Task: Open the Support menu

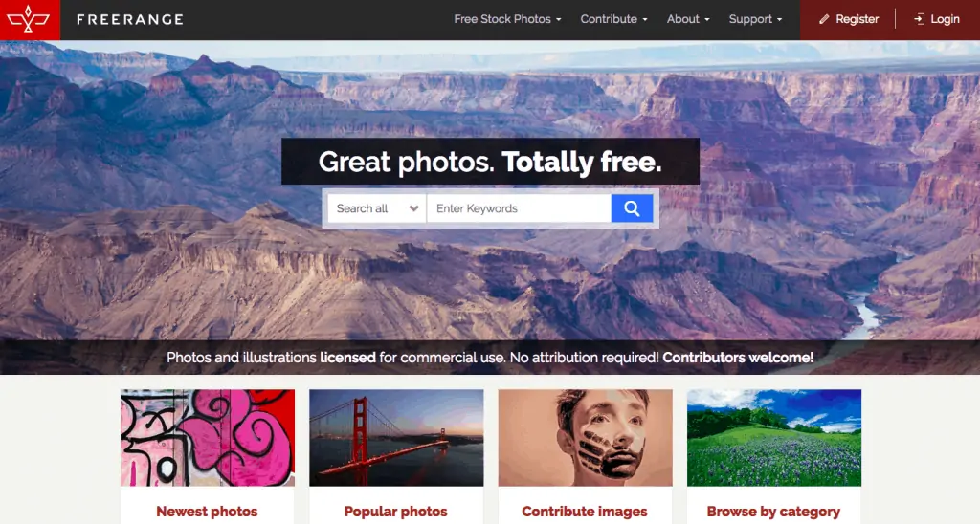Action: pyautogui.click(x=756, y=19)
